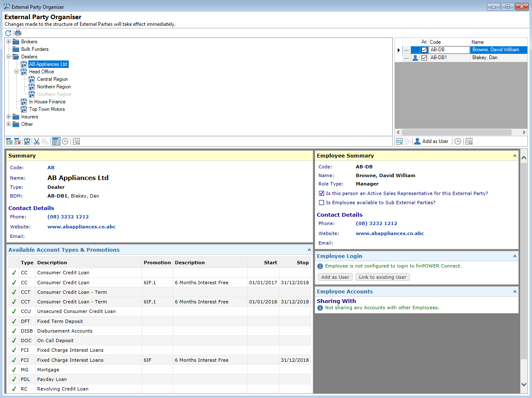Click the Print icon in the top toolbar
The image size is (532, 398).
click(x=18, y=33)
